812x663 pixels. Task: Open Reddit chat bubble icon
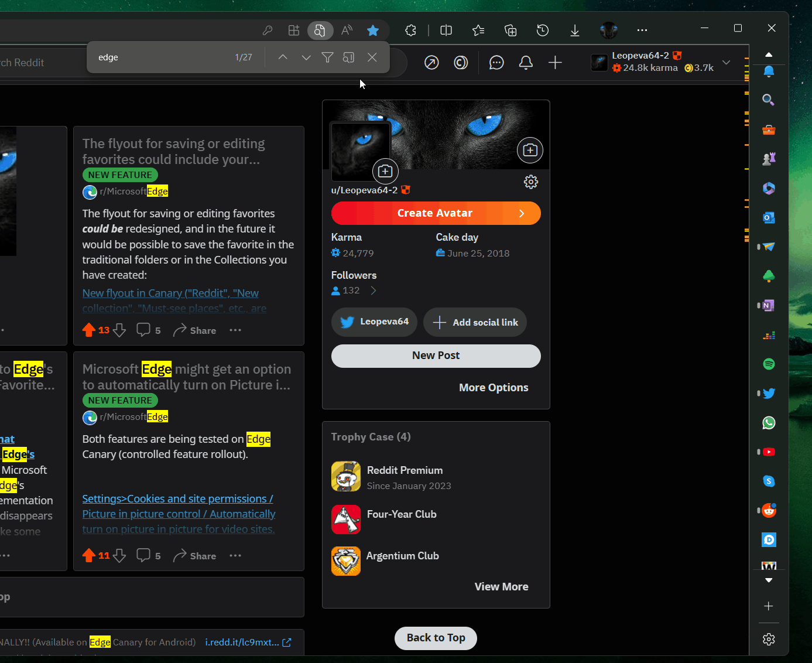click(496, 63)
